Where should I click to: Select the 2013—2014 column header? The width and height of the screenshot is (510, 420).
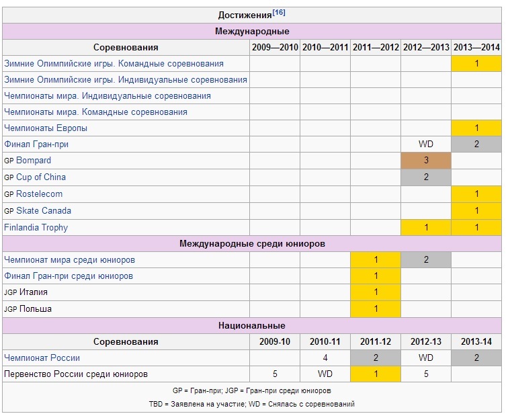476,48
